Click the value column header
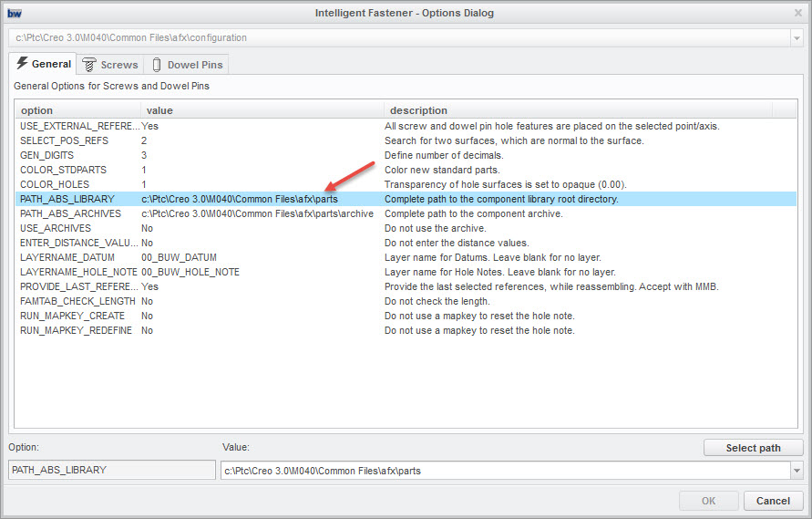 tap(262, 110)
